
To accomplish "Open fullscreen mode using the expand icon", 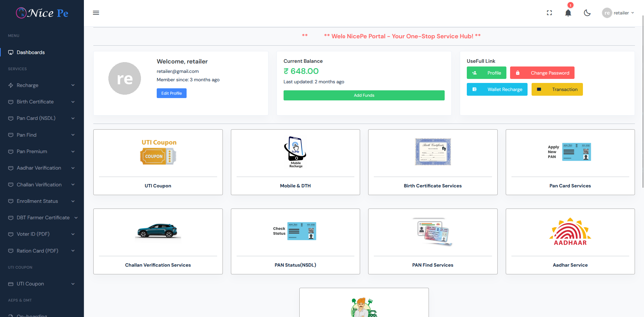I will tap(549, 13).
